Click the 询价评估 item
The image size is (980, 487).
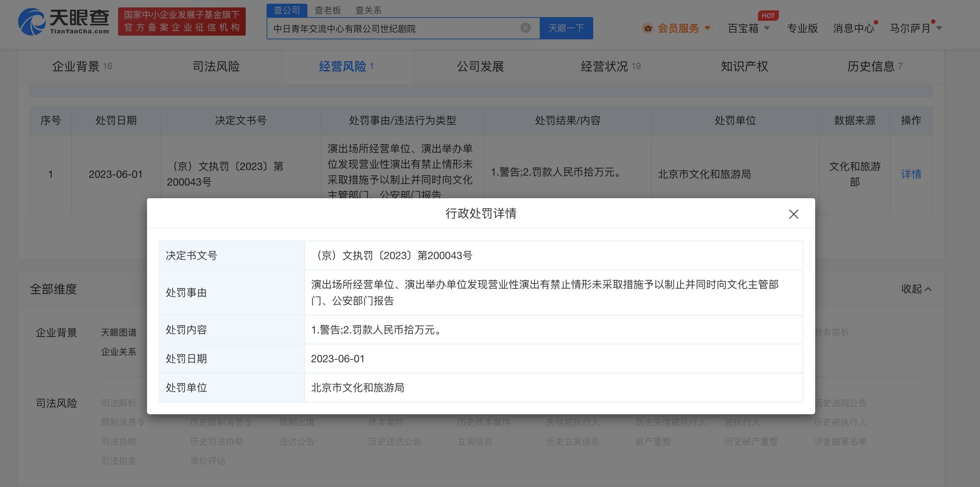(x=208, y=461)
